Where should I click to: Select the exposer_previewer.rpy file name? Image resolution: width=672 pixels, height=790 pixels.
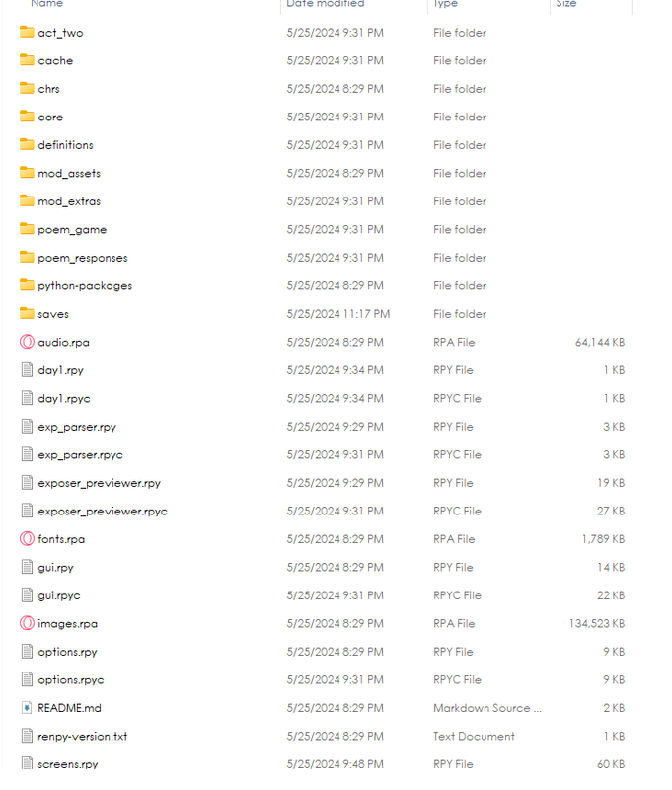pyautogui.click(x=99, y=483)
